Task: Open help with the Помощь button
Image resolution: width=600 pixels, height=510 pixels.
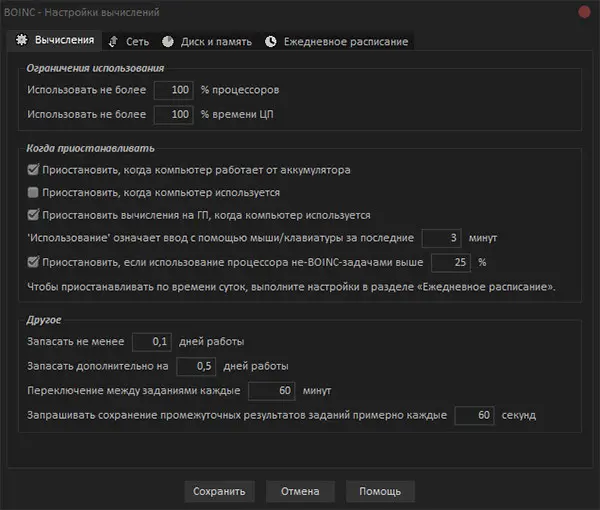Action: [380, 491]
